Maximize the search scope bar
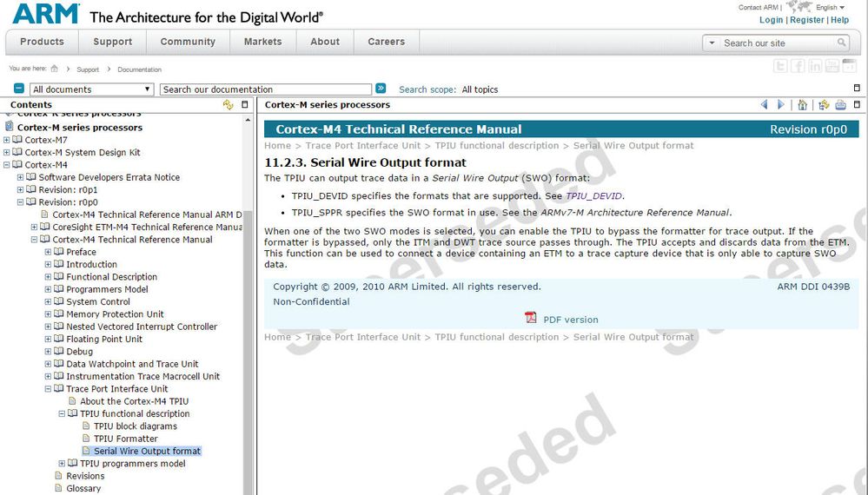 tap(857, 88)
